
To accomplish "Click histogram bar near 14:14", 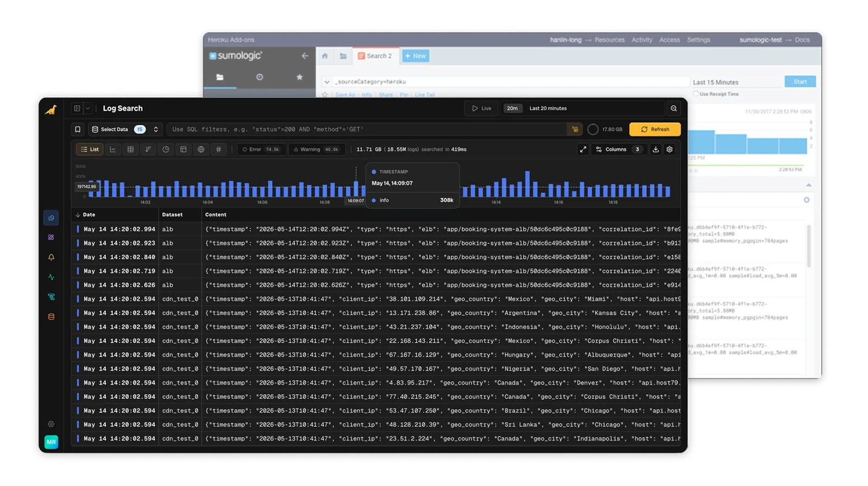I will point(496,190).
